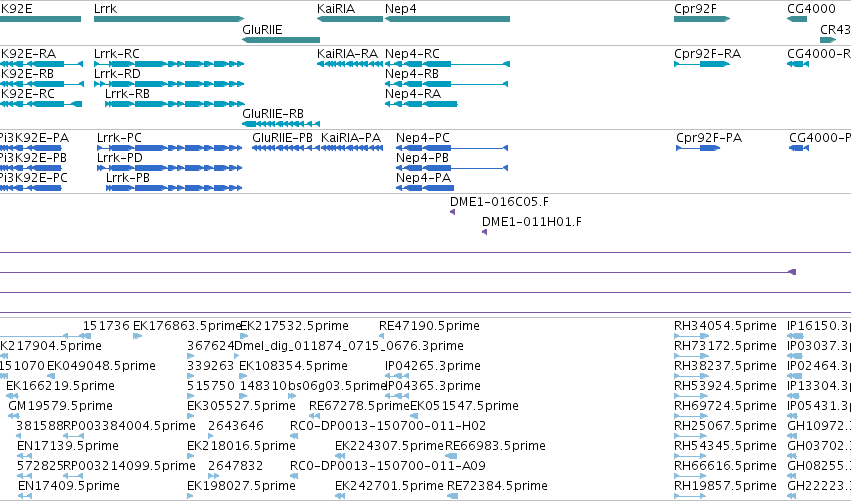Select the EK305527.5prime label

242,406
